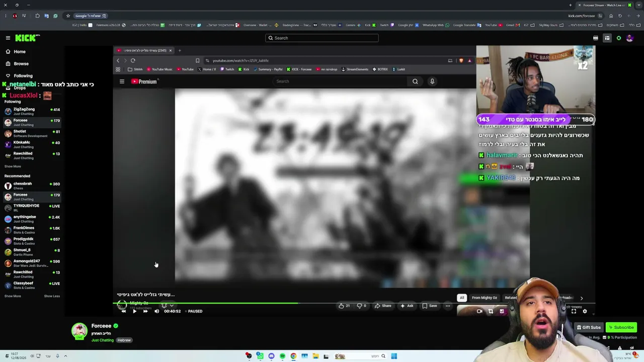Click the Just Chatting category link below the stream
Screen dimensions: 644x362
coord(103,340)
